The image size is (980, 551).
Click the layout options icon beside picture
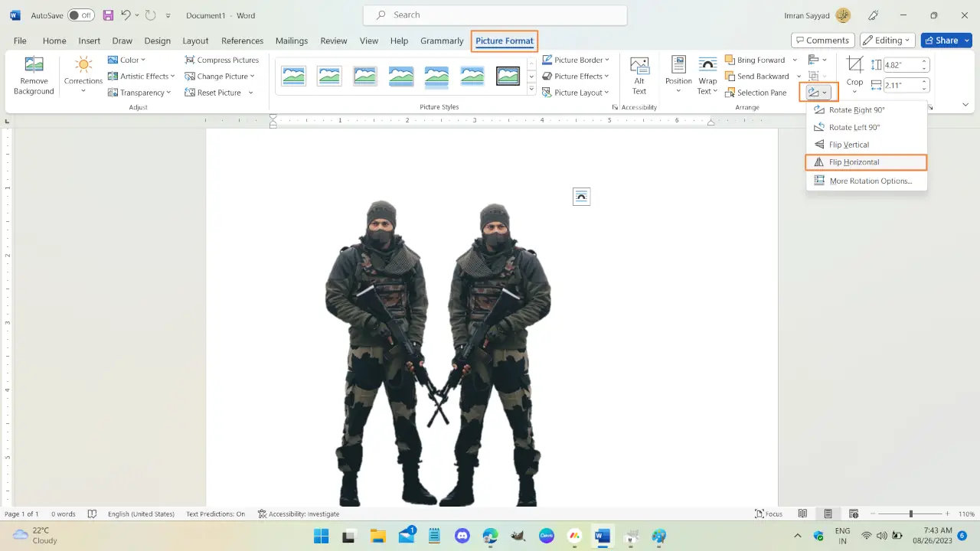coord(582,197)
